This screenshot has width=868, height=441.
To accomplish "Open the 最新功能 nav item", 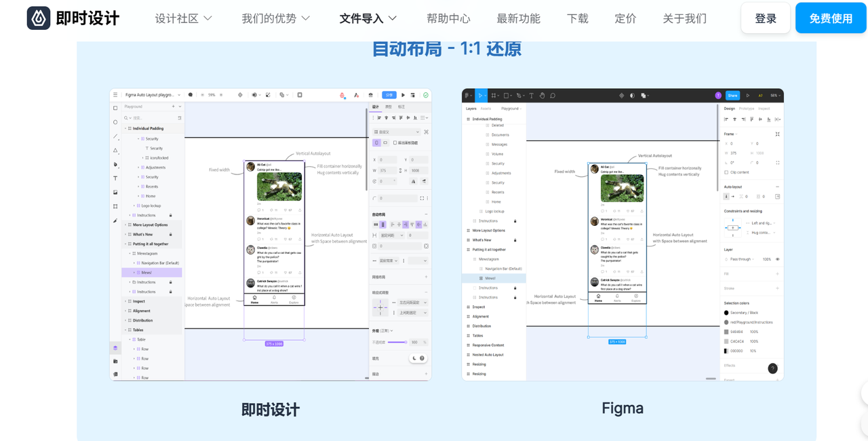I will 519,18.
